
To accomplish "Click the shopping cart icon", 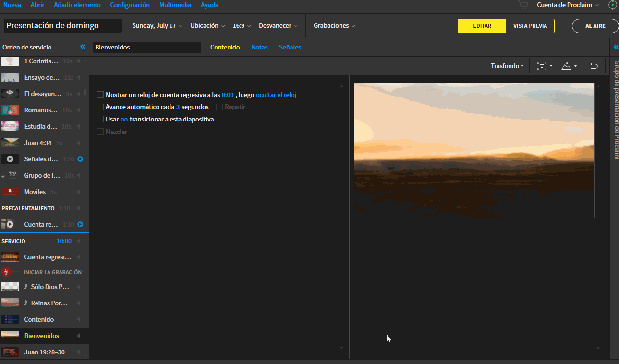I will (x=522, y=5).
